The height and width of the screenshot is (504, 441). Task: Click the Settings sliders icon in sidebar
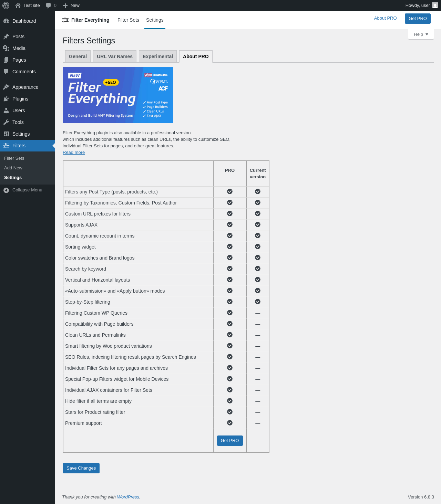pos(6,134)
